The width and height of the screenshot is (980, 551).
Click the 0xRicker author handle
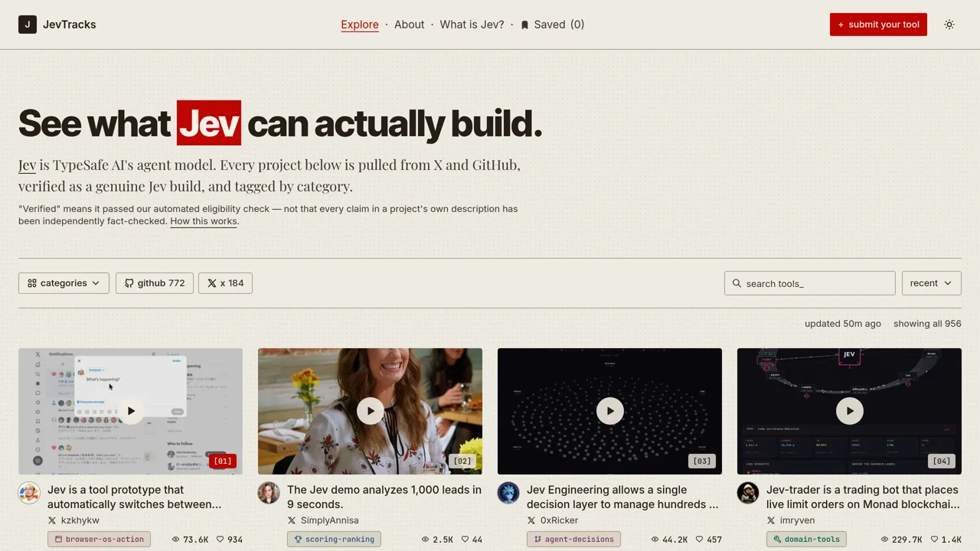559,520
